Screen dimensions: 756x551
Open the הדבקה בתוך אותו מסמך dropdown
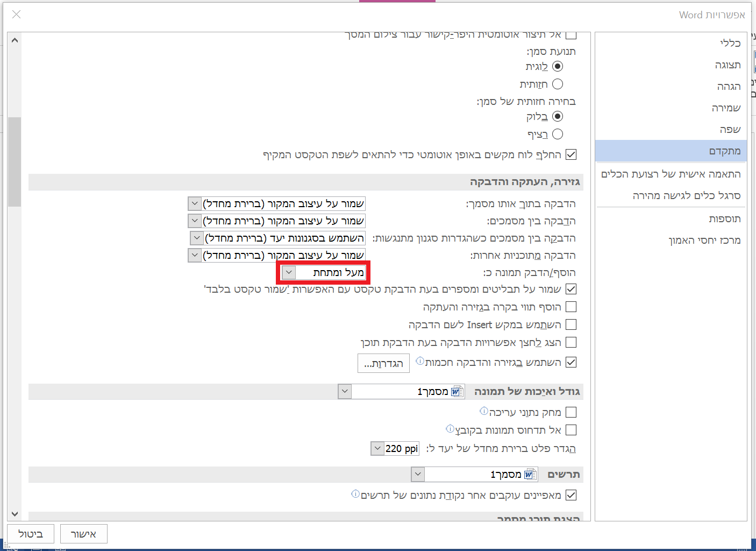(195, 203)
